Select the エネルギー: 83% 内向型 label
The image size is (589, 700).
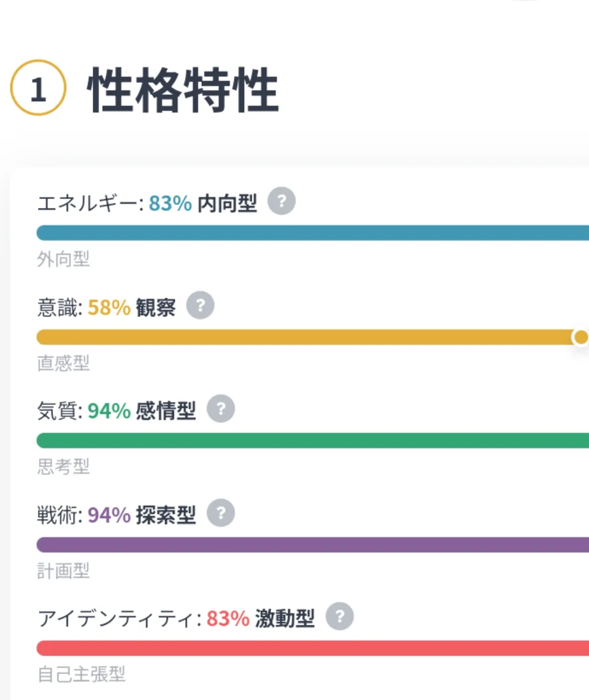coord(147,203)
